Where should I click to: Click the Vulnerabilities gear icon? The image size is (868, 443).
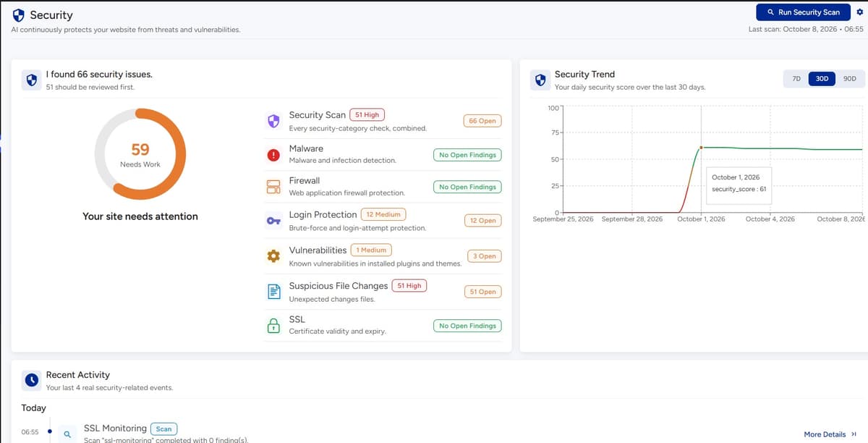coord(273,256)
